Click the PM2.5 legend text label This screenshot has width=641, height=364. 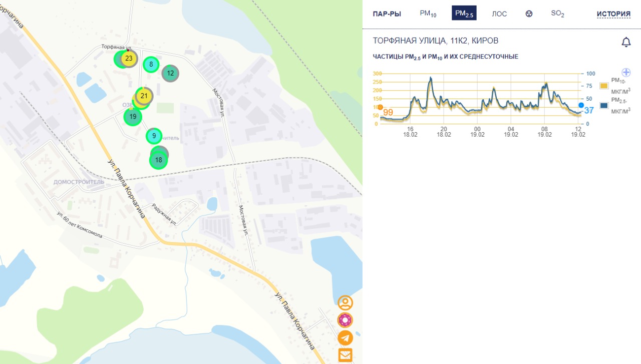[x=621, y=106]
